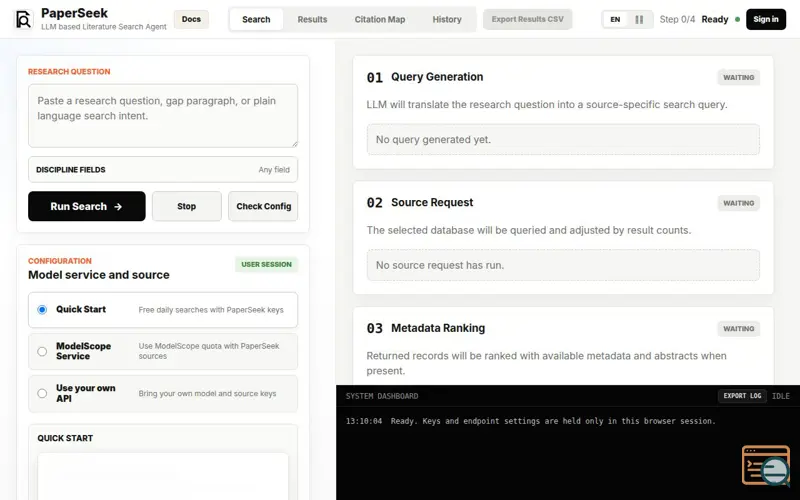Expand the Discipline Fields selector
This screenshot has width=800, height=500.
[x=163, y=169]
